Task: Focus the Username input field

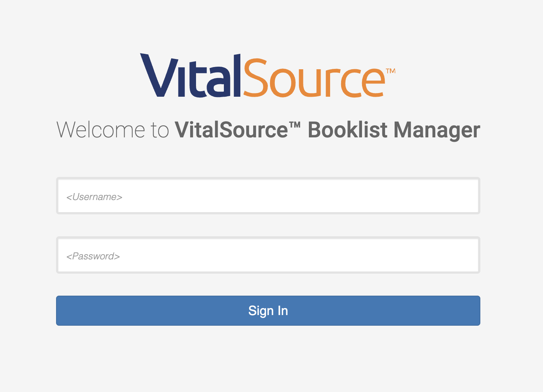Action: click(x=268, y=196)
